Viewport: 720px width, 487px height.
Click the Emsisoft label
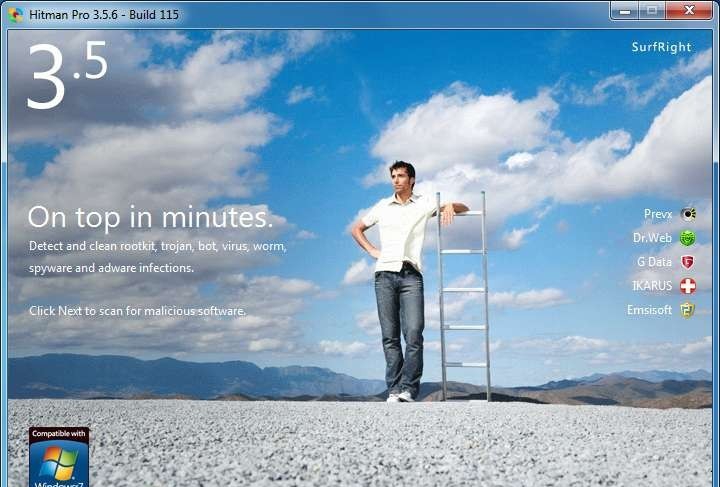pos(649,310)
